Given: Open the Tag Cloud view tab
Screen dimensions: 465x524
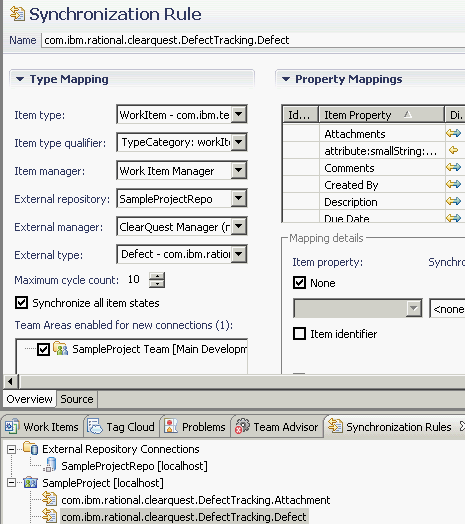Looking at the screenshot, I should tap(122, 426).
